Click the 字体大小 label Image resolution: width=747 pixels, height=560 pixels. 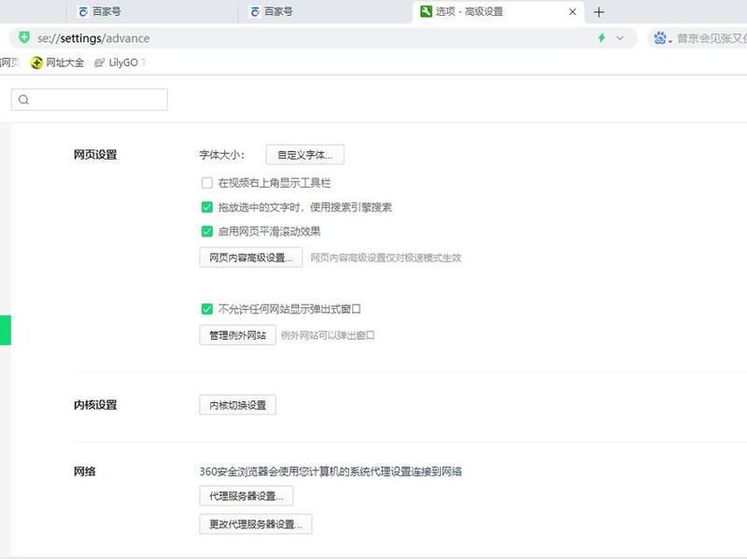[x=222, y=155]
